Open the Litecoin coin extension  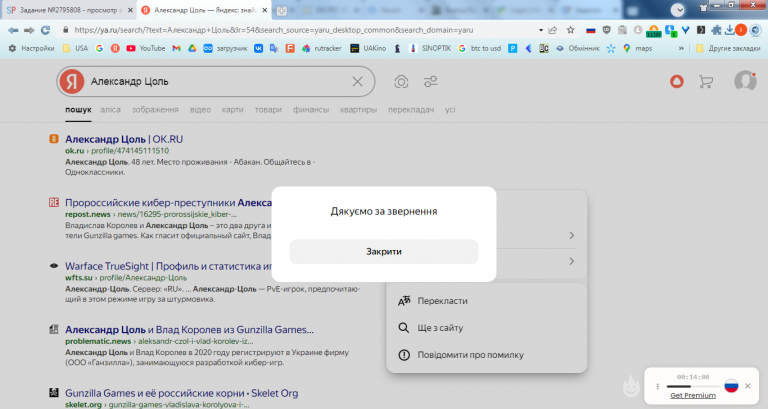click(x=638, y=30)
